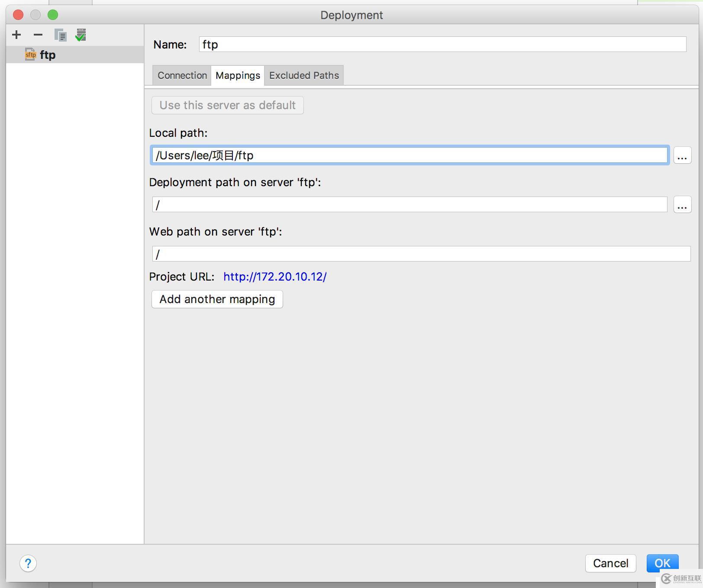Image resolution: width=703 pixels, height=588 pixels.
Task: Click the remove server minus icon
Action: [38, 35]
